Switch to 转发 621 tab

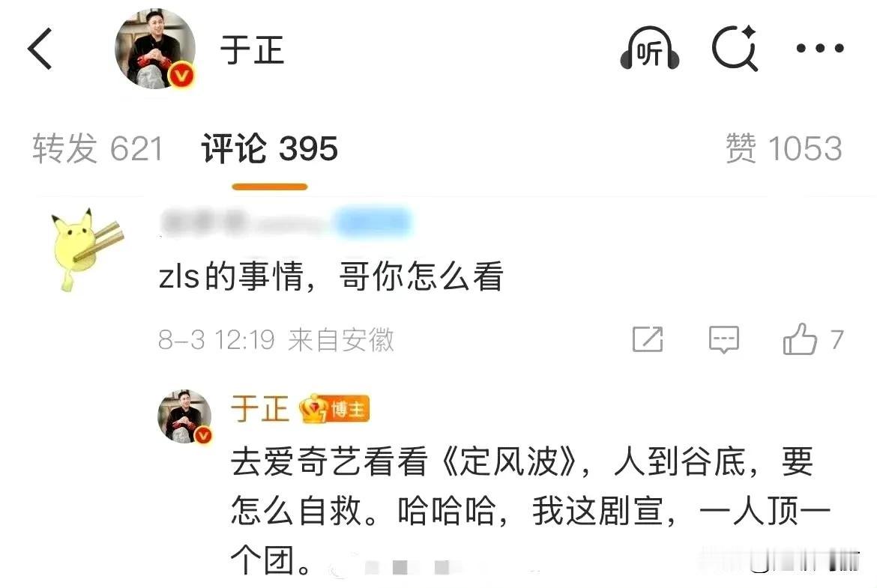pos(97,148)
